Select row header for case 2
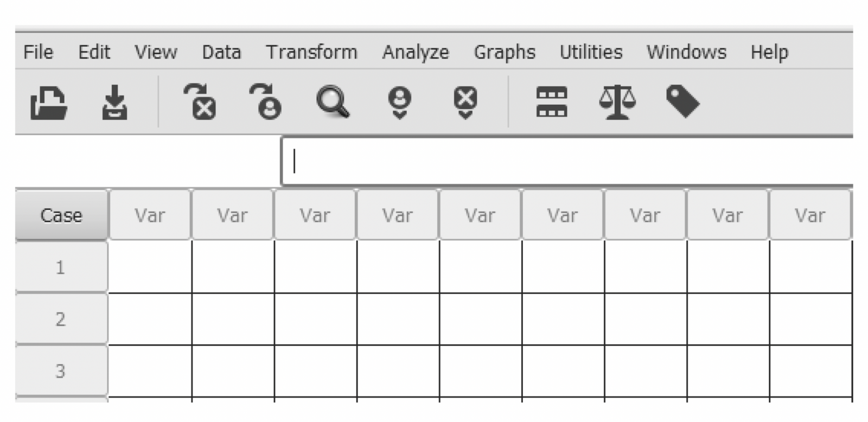Image resolution: width=868 pixels, height=422 pixels. pos(61,319)
